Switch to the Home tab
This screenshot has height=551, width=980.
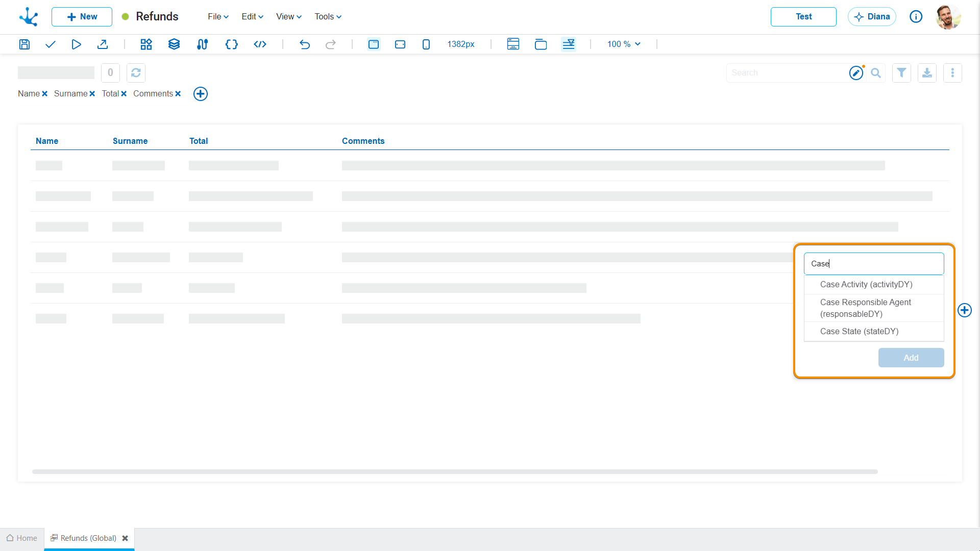point(22,538)
